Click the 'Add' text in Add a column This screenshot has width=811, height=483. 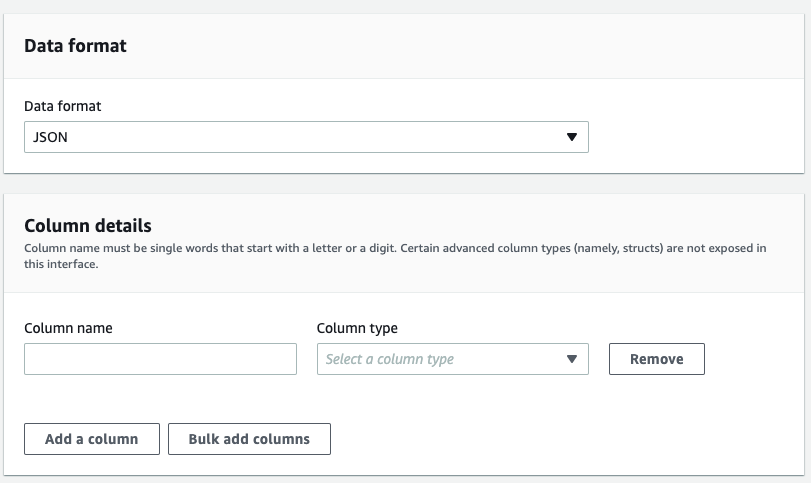coord(59,439)
